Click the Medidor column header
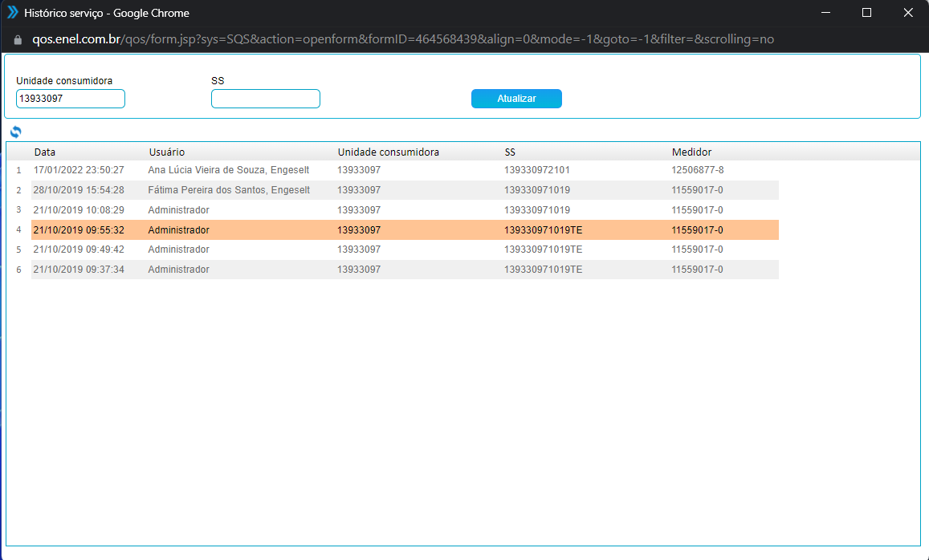Image resolution: width=929 pixels, height=560 pixels. (x=691, y=152)
